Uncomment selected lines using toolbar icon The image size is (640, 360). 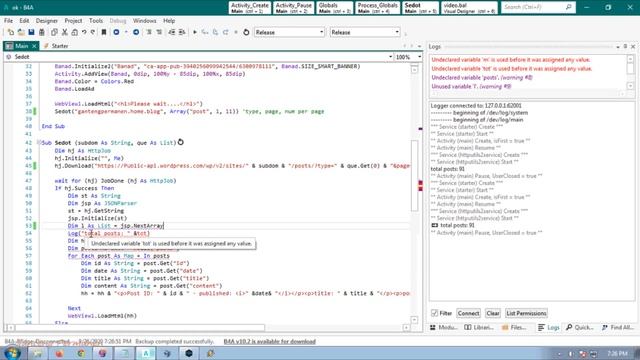159,32
